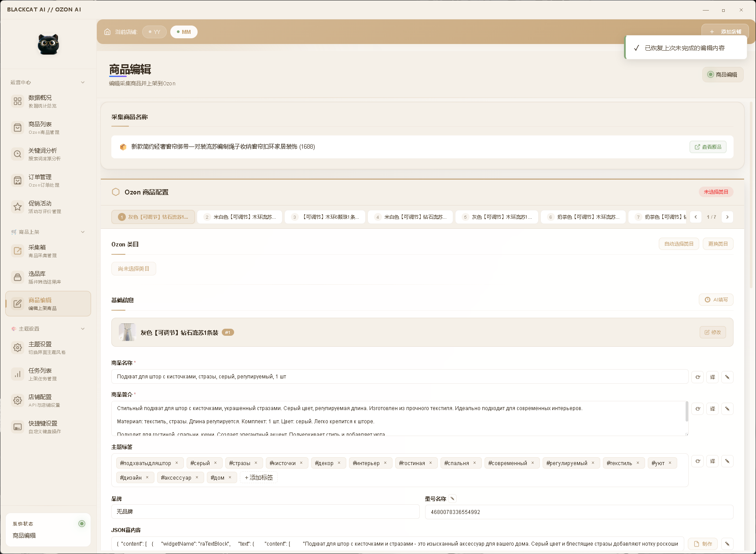Click the translate (译) icon for 商品名称
The height and width of the screenshot is (554, 756).
(x=712, y=377)
